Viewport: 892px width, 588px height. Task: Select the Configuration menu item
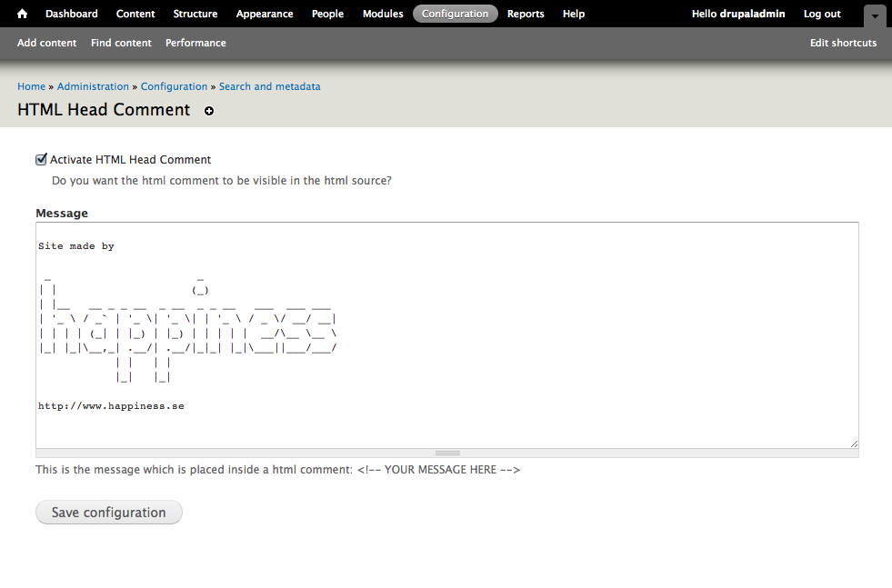456,14
